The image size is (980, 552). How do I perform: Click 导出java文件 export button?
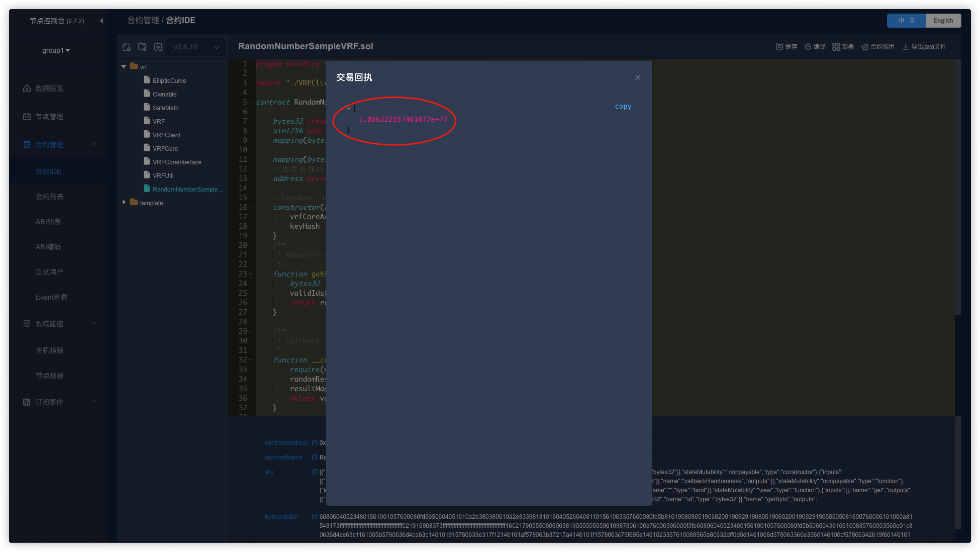click(x=924, y=47)
